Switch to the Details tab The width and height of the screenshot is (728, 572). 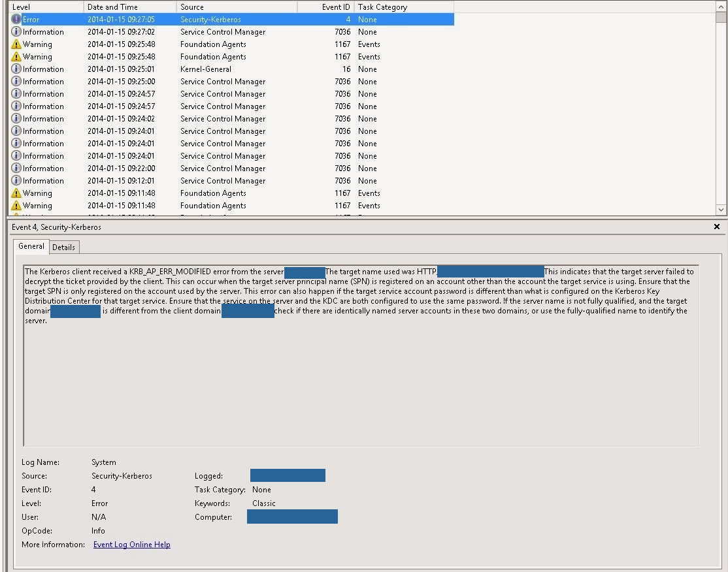click(x=63, y=247)
